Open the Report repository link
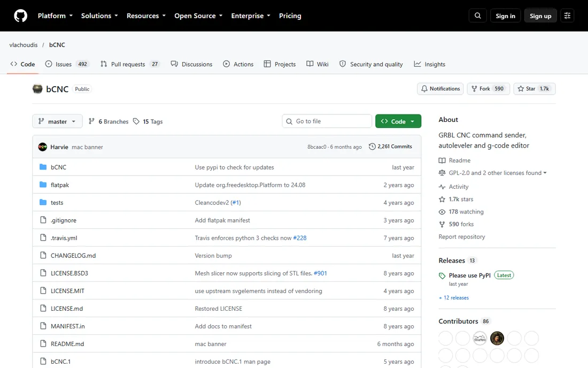Screen dimensions: 588x368 (x=462, y=237)
